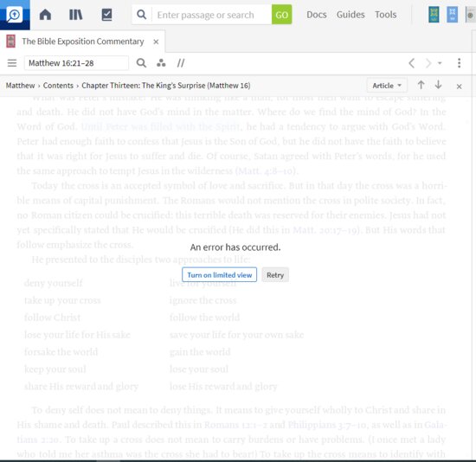Click the search magnifier in the command bar

[x=141, y=15]
